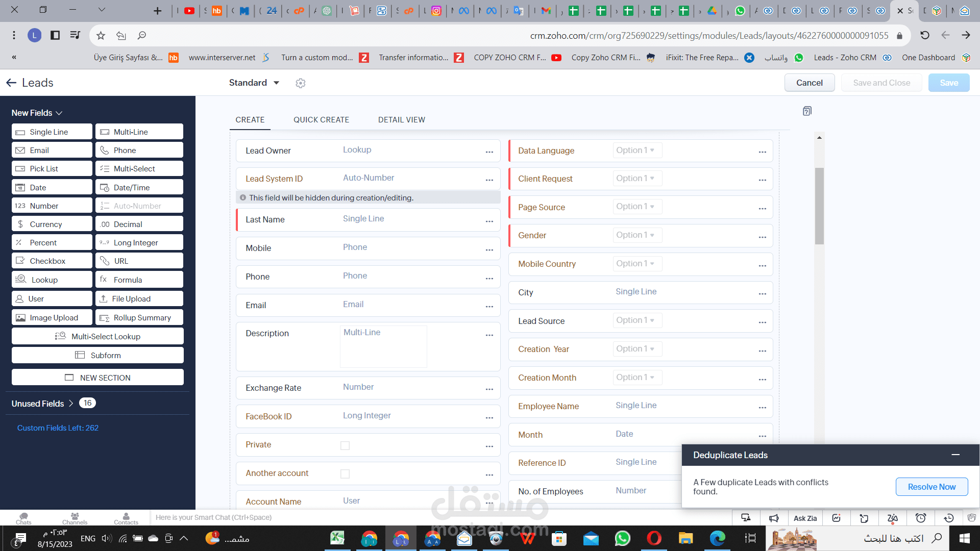Add a Currency field from the sidebar

pyautogui.click(x=52, y=223)
